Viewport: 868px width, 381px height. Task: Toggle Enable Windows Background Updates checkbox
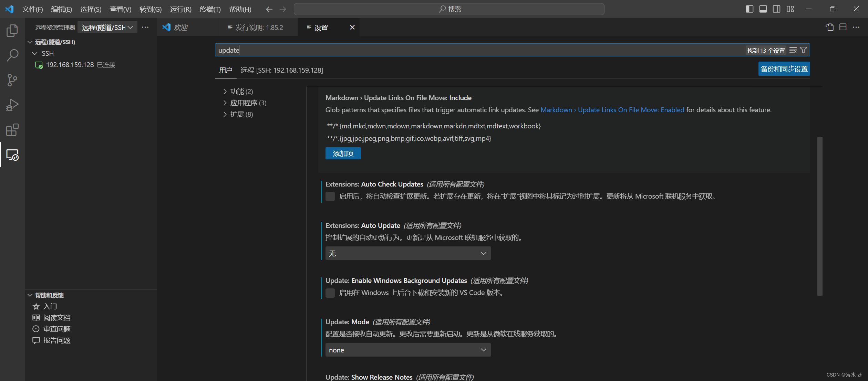330,293
